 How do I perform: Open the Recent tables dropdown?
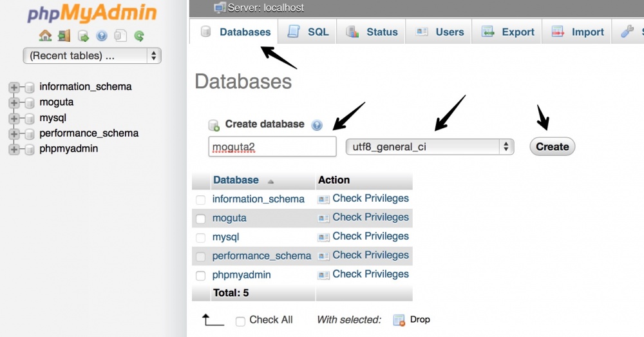(91, 55)
